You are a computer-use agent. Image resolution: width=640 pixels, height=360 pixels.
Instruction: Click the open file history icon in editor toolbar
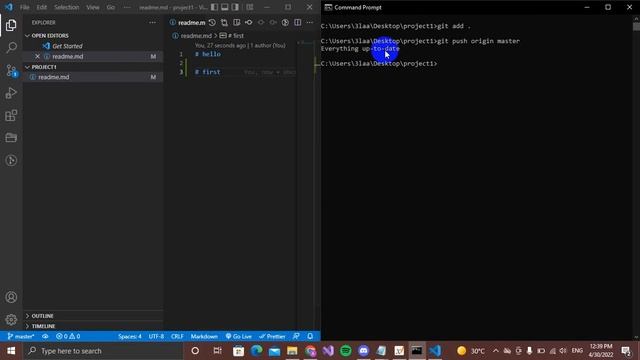pyautogui.click(x=212, y=22)
